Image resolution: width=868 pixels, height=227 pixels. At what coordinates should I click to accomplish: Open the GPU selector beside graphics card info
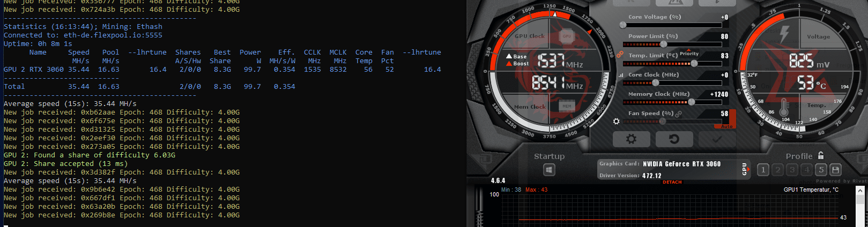[745, 169]
